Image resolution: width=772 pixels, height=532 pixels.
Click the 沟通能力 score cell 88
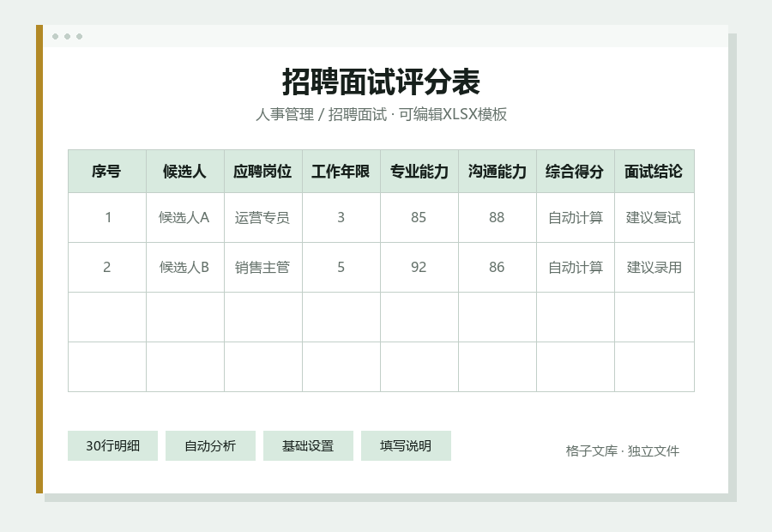coord(498,217)
